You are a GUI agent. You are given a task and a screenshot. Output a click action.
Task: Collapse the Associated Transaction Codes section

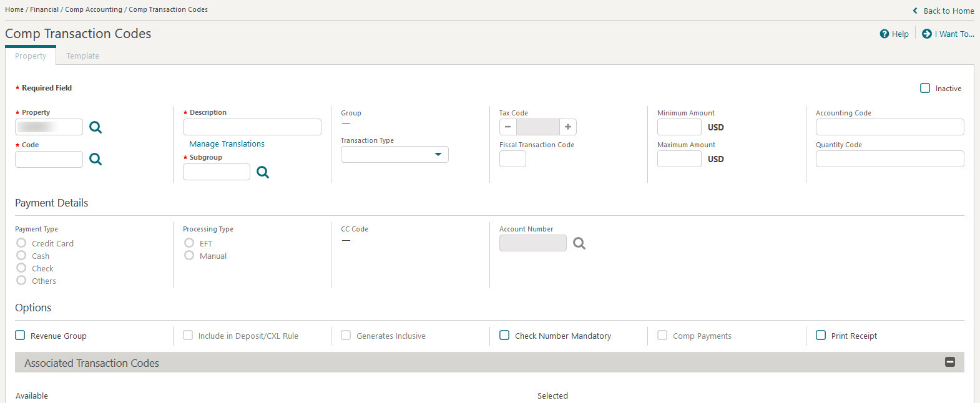950,362
